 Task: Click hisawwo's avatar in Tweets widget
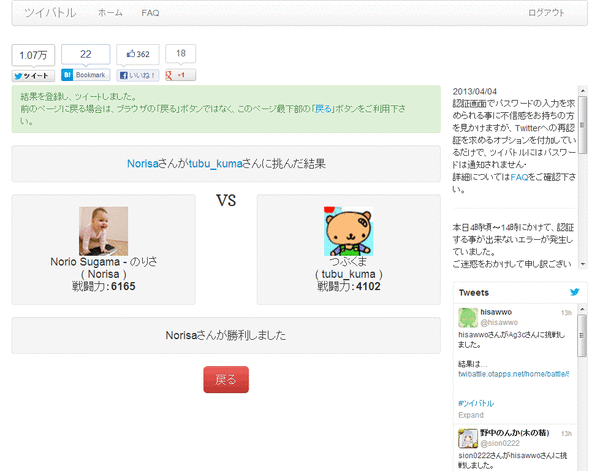point(468,318)
